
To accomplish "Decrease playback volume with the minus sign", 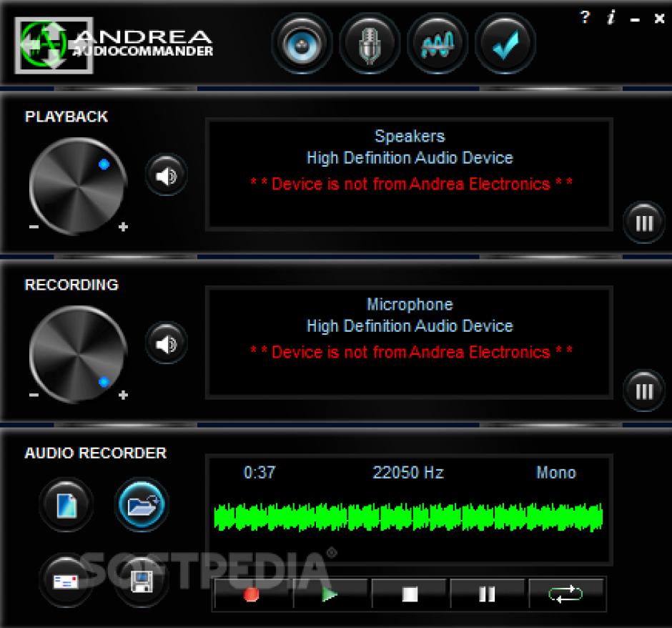I will point(34,226).
